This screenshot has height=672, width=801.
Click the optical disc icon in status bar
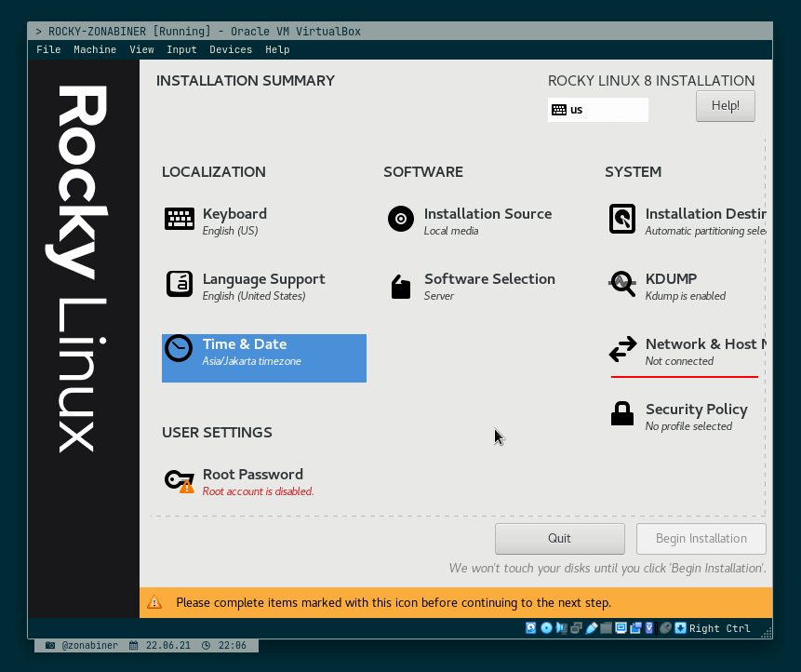(x=544, y=628)
